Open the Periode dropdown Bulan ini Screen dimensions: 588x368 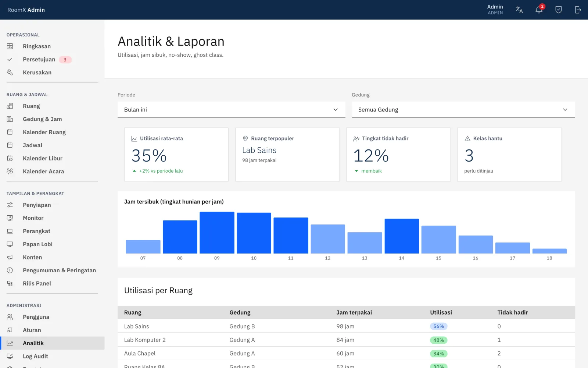coord(231,110)
